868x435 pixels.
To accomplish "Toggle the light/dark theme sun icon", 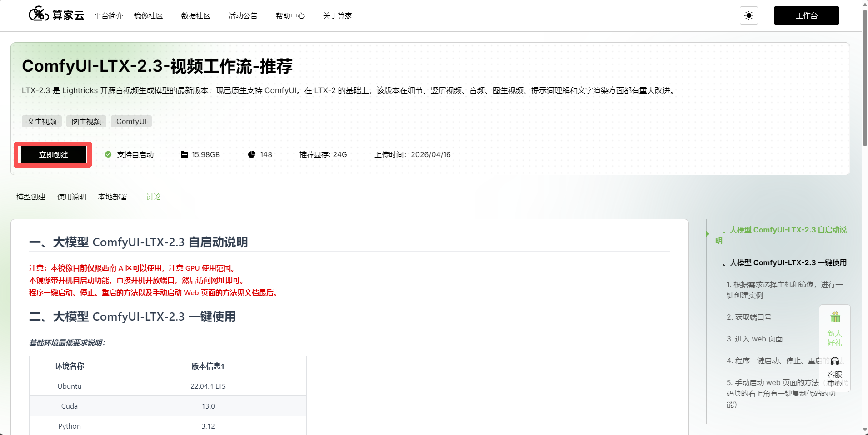I will coord(749,15).
